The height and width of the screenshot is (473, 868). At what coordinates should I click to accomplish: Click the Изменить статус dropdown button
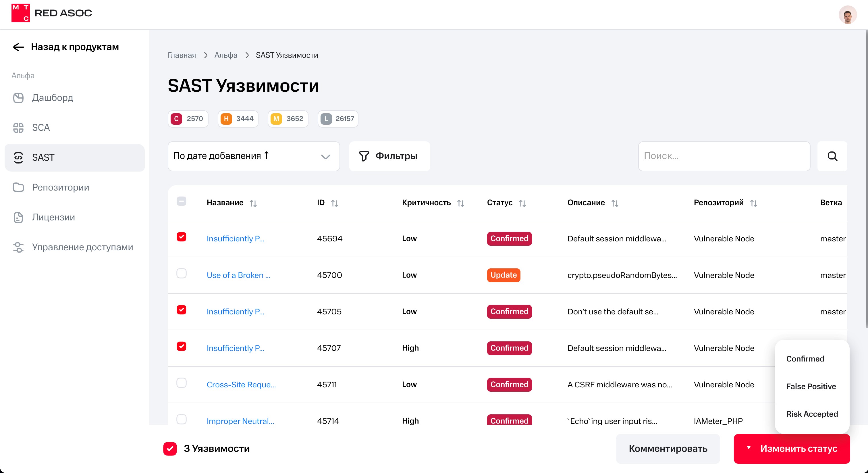[792, 448]
